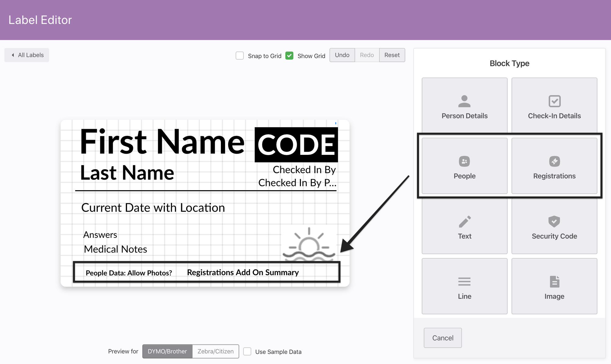611x364 pixels.
Task: Choose the Text pencil block icon
Action: point(464,222)
